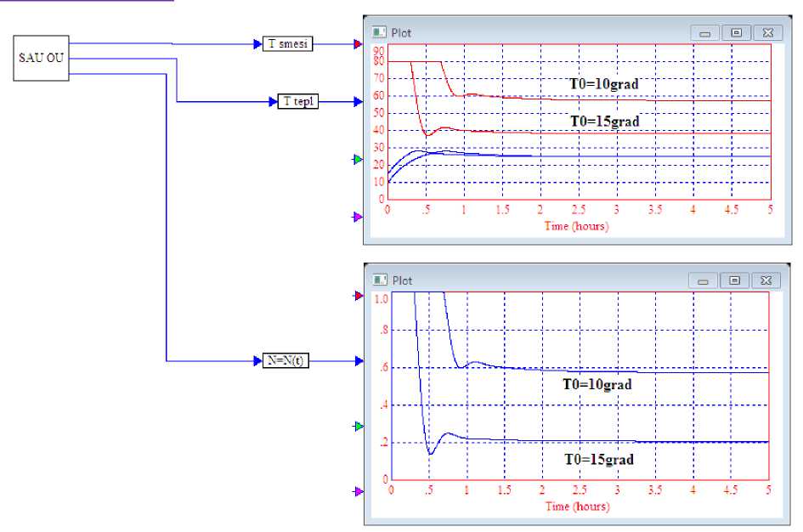
Task: Select the T tepl label block
Action: click(x=298, y=101)
